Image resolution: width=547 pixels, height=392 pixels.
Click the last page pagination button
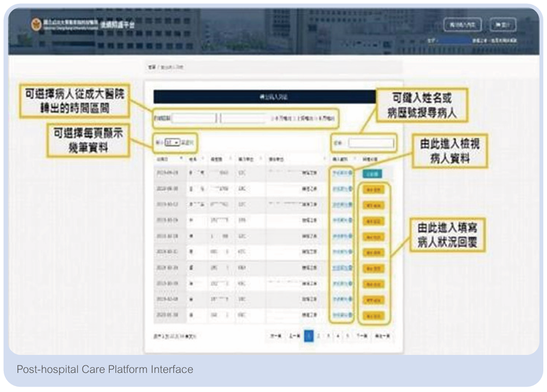pos(382,336)
